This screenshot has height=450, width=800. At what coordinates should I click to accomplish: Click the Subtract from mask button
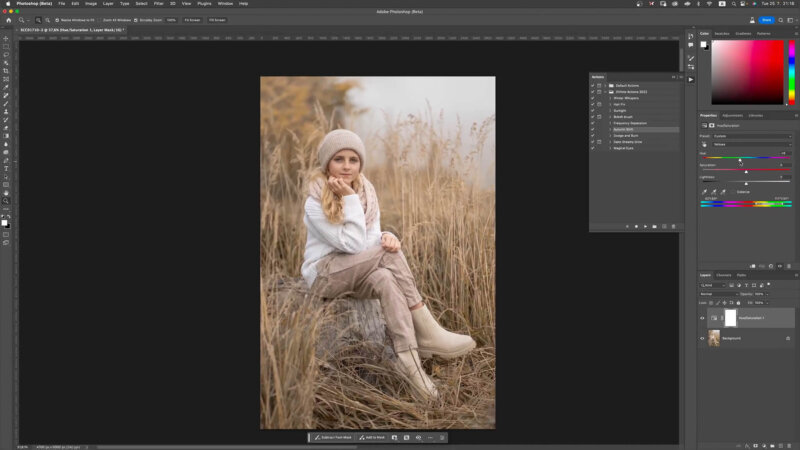pyautogui.click(x=331, y=437)
